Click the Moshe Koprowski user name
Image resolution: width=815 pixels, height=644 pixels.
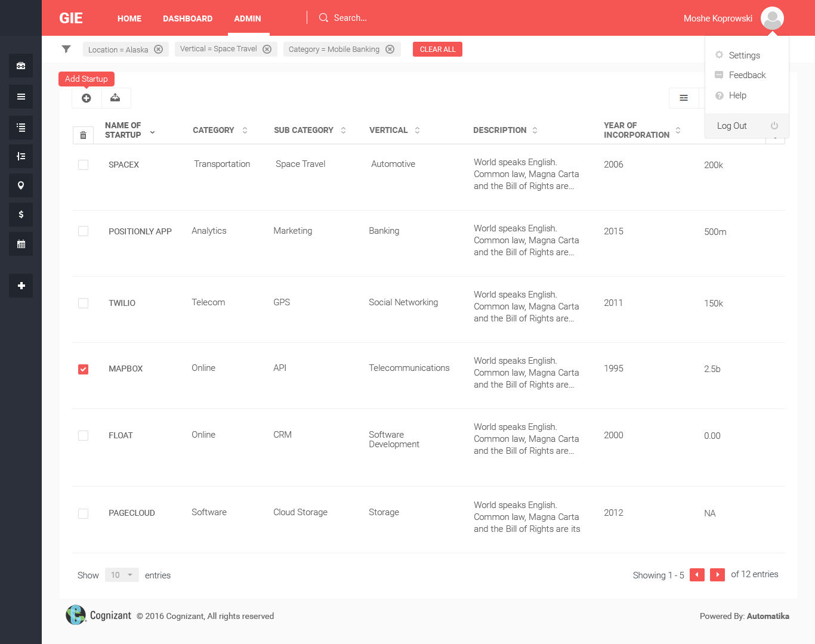(718, 18)
